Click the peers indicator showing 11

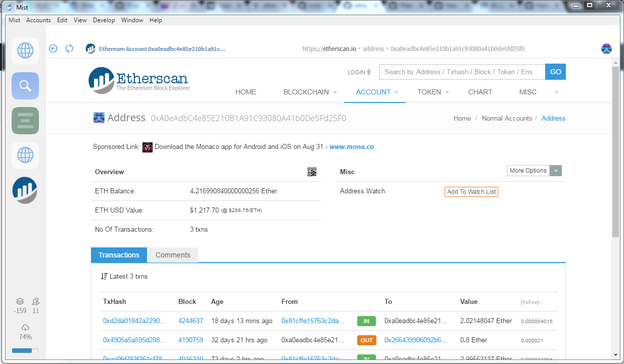click(35, 306)
